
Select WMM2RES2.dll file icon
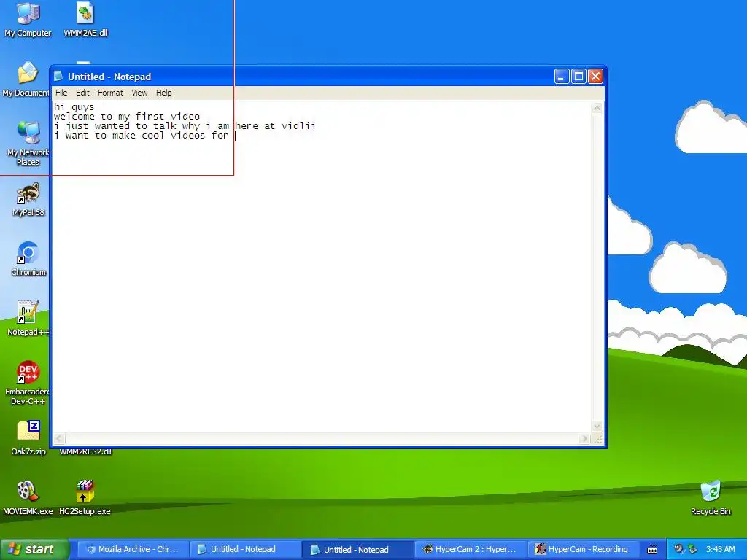coord(85,451)
